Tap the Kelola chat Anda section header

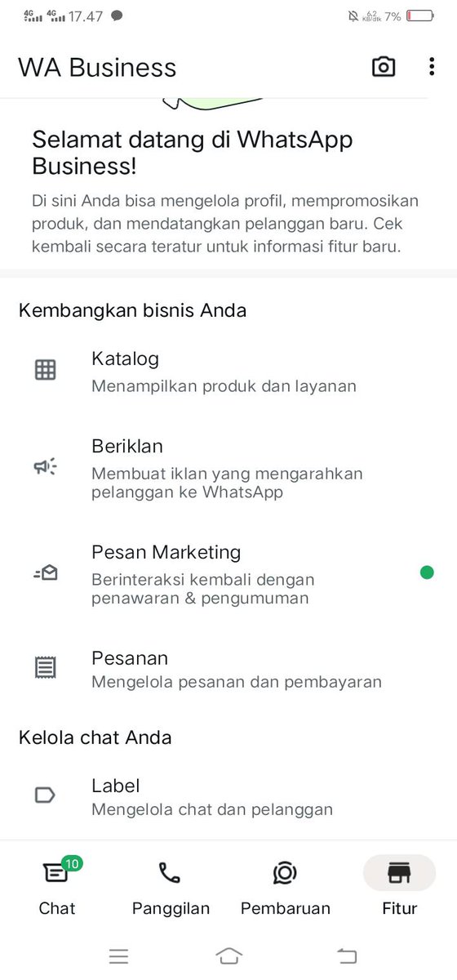pos(95,737)
